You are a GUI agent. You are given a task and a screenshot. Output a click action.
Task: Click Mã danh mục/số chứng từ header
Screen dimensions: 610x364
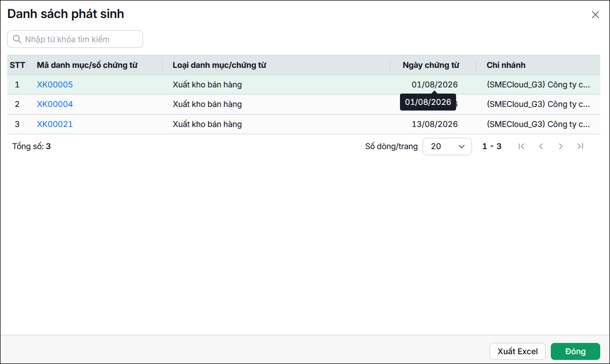click(x=87, y=65)
